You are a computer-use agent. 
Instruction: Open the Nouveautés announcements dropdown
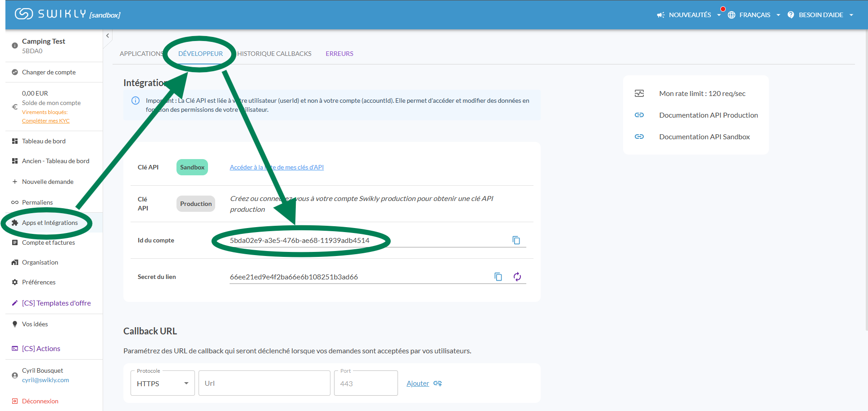point(689,15)
